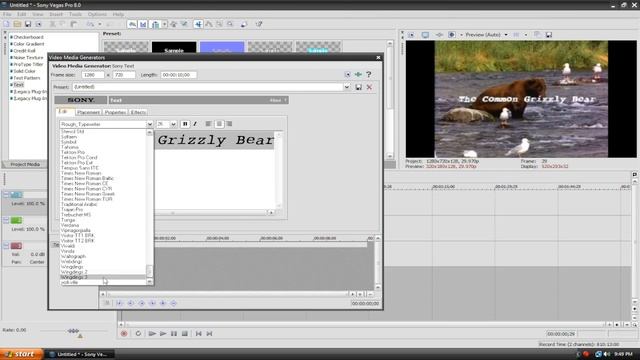The image size is (640, 360).
Task: Select the Text generator in list
Action: click(x=19, y=85)
